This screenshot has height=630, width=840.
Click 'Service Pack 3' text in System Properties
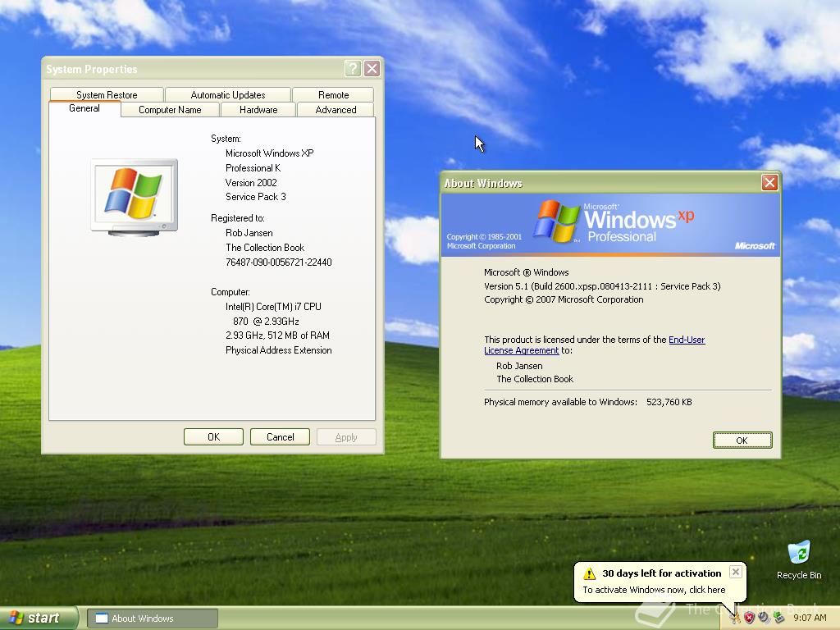pos(256,197)
